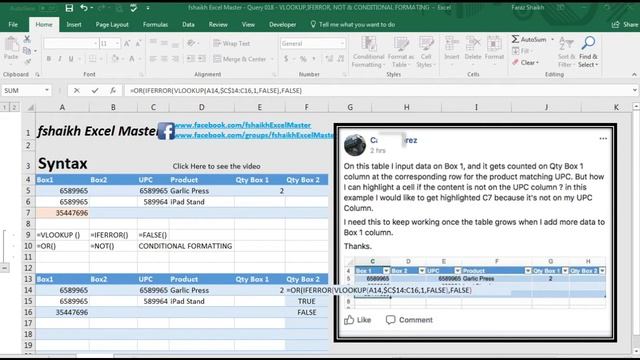Open Find & Select
The image size is (640, 360).
click(588, 52)
